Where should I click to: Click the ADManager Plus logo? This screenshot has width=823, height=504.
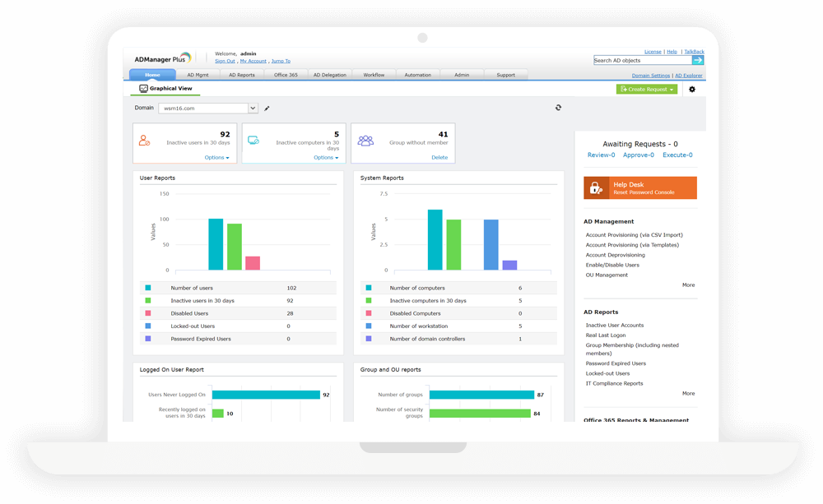coord(163,58)
